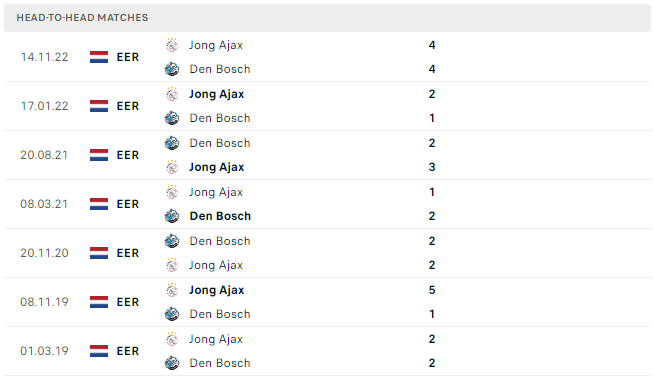Click Den Bosch crest in 20.08.21 match
Viewport: 654px width, 380px height.
[172, 143]
